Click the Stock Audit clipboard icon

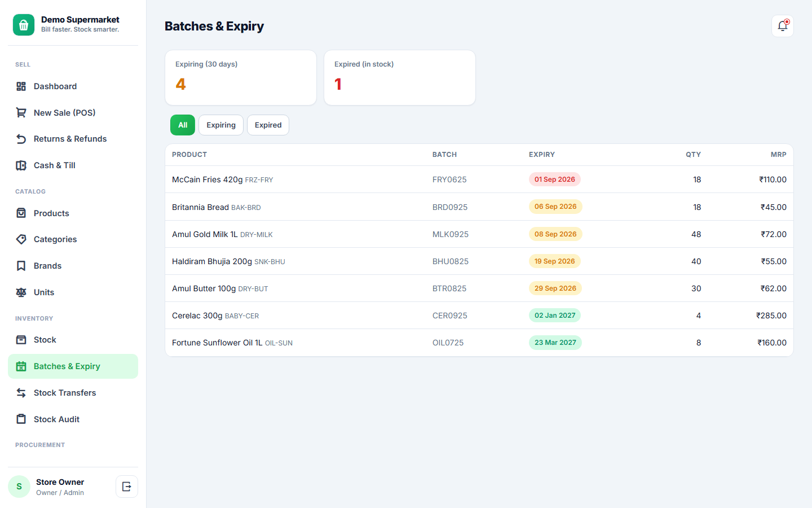point(21,419)
